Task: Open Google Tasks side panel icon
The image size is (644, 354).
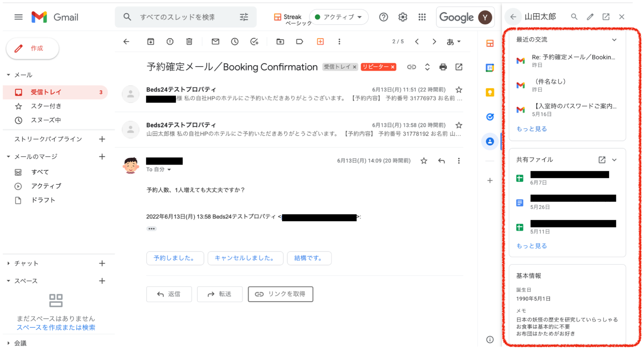Action: 490,117
